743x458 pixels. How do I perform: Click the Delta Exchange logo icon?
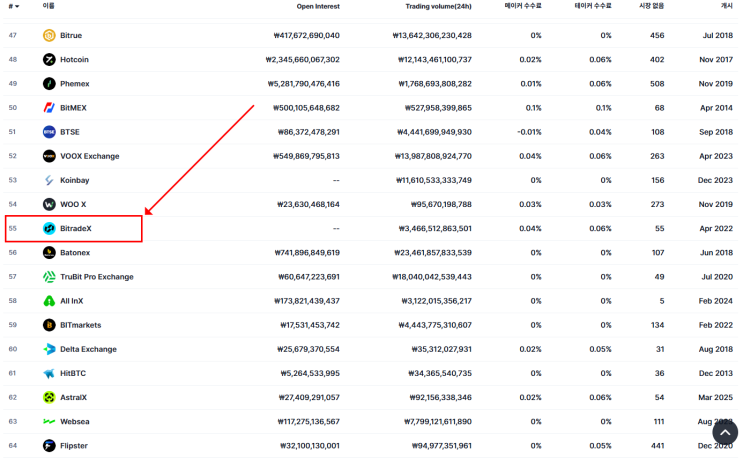[49, 350]
